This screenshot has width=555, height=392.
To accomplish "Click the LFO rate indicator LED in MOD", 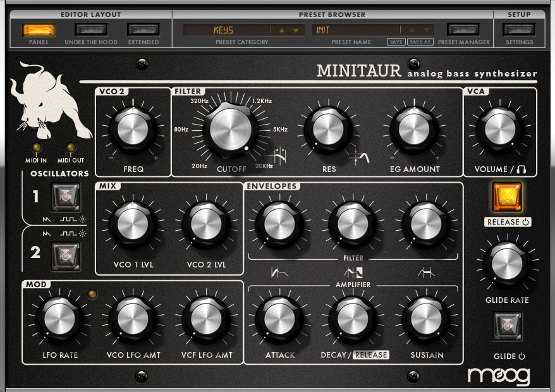I will click(92, 294).
